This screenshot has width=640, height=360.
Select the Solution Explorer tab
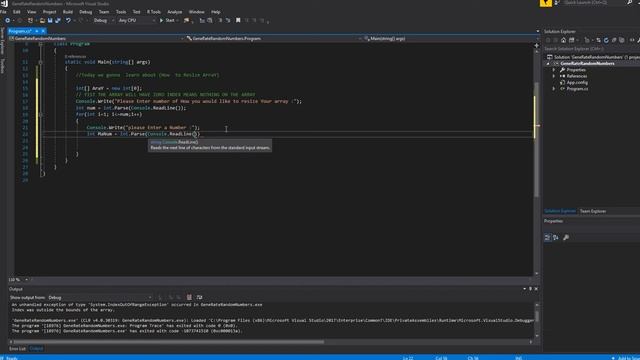point(560,211)
